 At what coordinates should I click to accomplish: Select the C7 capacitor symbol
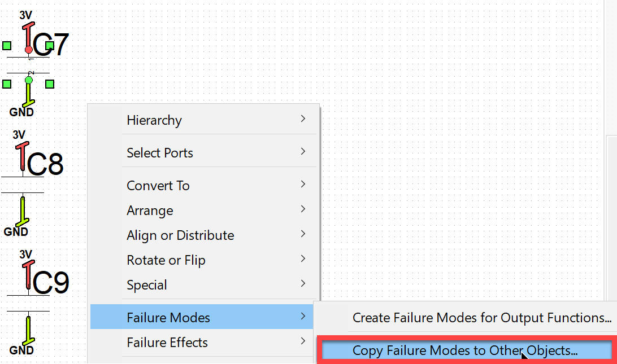(x=28, y=65)
